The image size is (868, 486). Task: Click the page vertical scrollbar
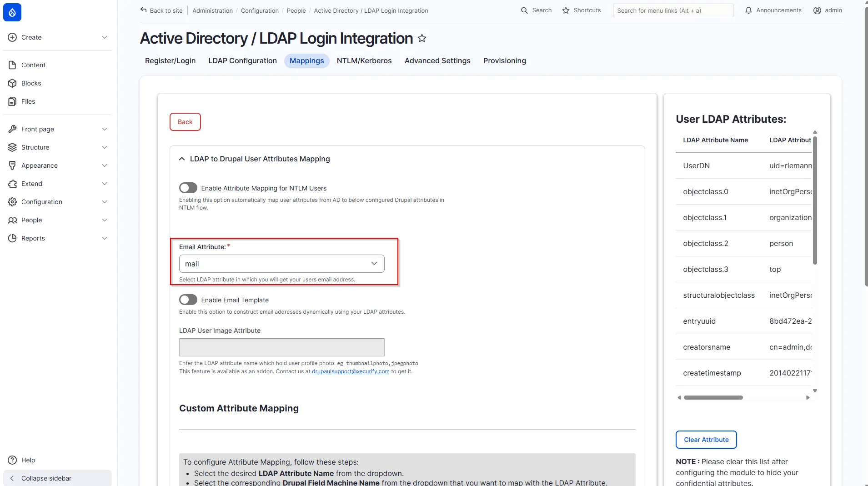(866, 146)
